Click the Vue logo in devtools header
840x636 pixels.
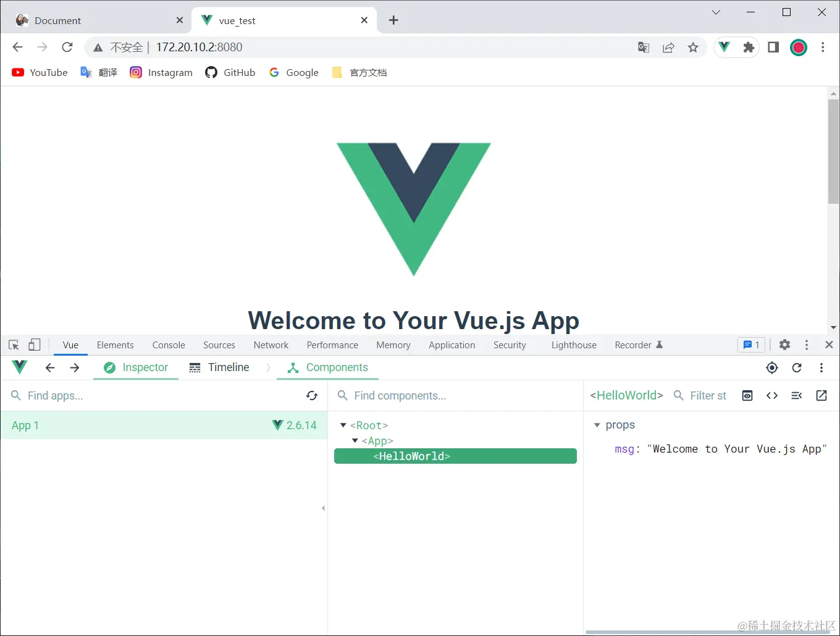(20, 367)
